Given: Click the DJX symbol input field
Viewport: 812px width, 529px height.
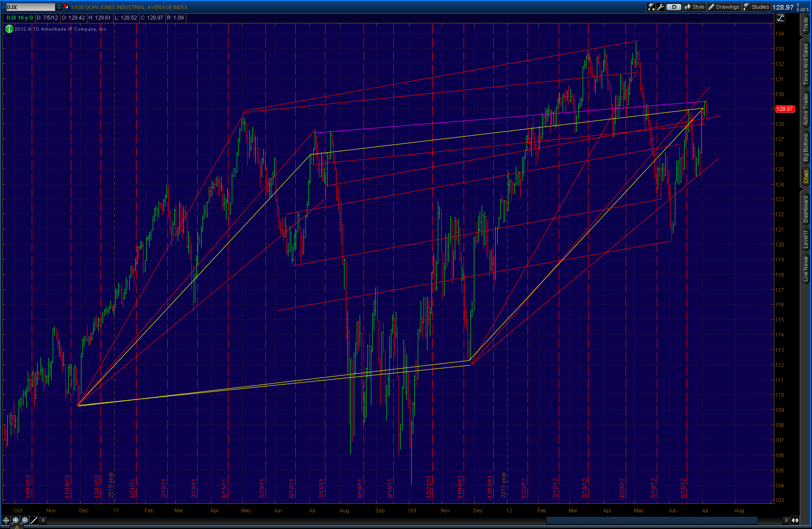Looking at the screenshot, I should point(30,7).
